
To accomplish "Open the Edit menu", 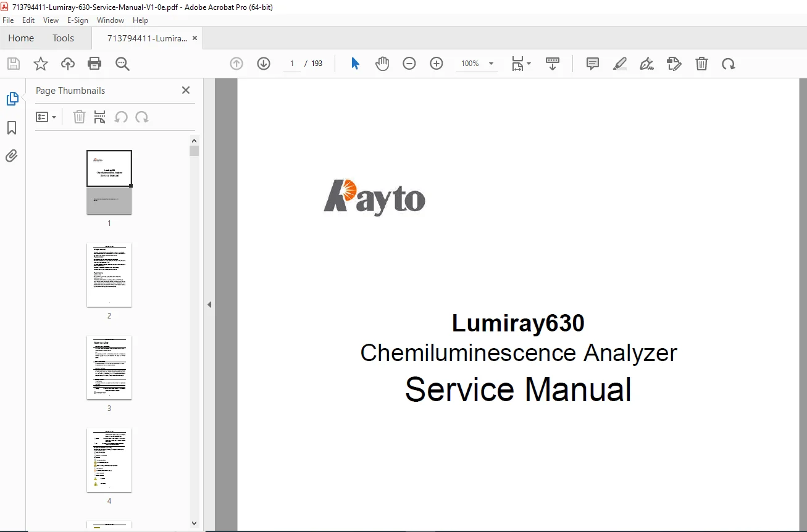I will 28,20.
